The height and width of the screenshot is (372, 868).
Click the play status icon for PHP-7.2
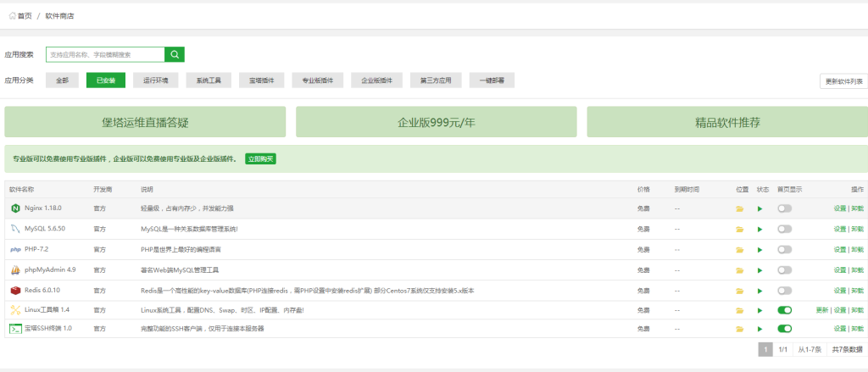(x=760, y=250)
